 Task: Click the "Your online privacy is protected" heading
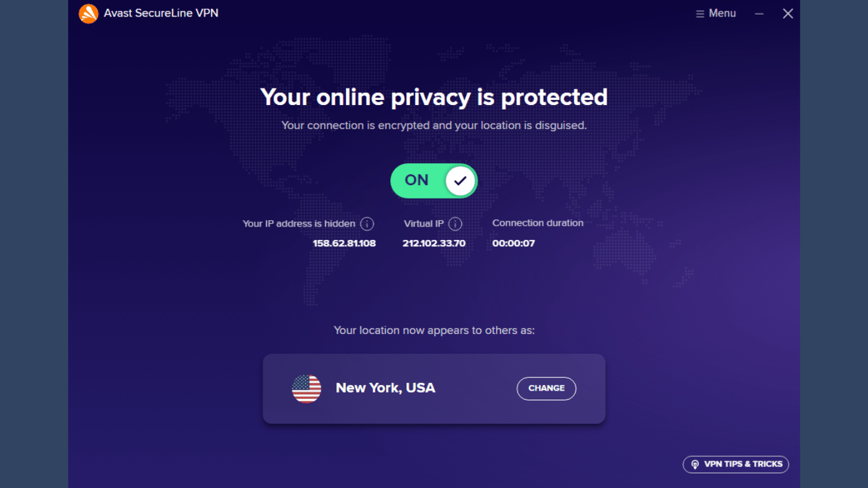434,97
